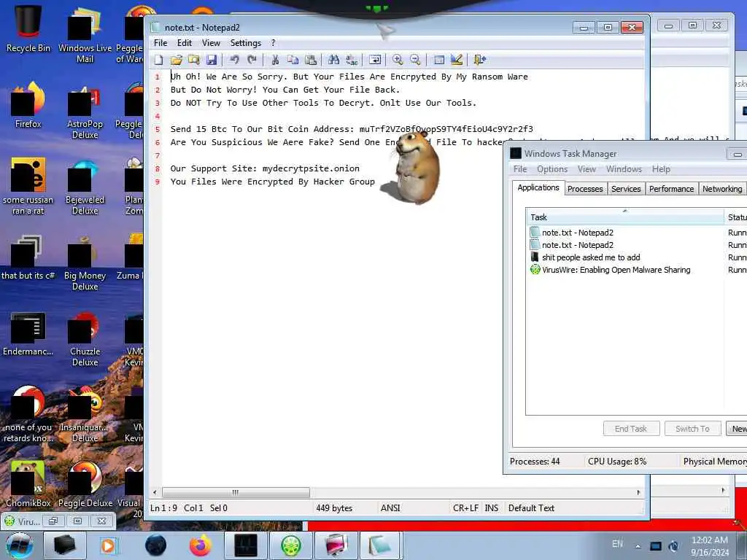747x560 pixels.
Task: Cut selection with the scissors icon
Action: (x=275, y=60)
